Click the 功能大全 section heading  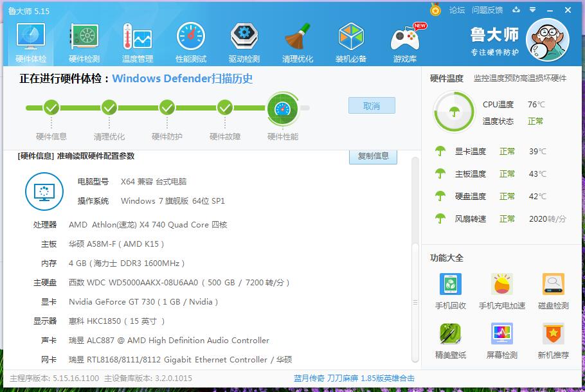pos(447,258)
